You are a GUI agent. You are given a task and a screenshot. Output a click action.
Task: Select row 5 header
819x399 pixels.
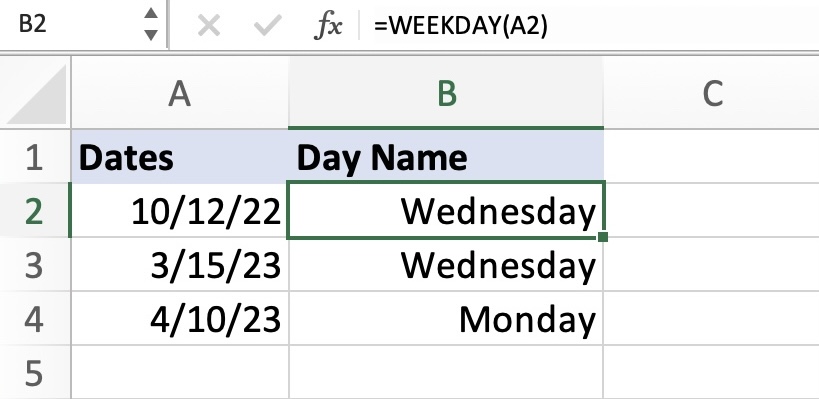coord(35,372)
